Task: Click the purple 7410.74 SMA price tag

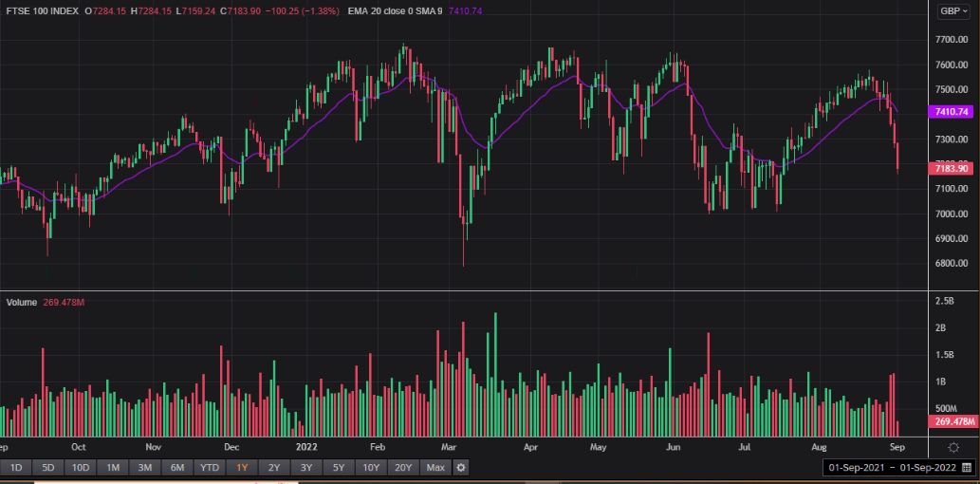Action: 952,112
